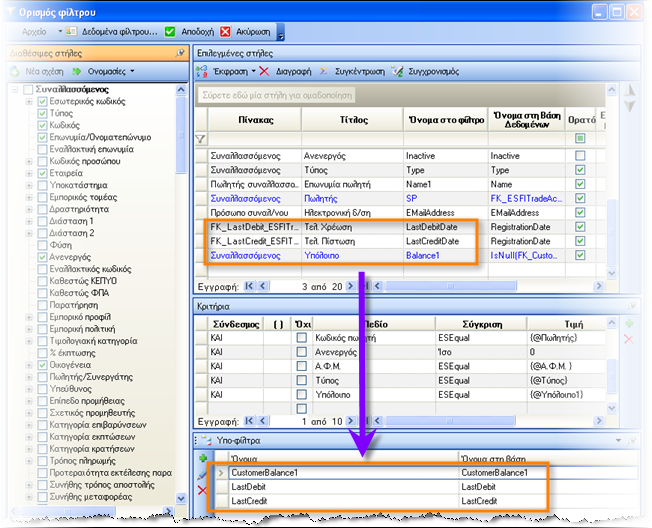This screenshot has width=652, height=528.
Task: Toggle Ορατό checkbox for Υπόλοιπο row
Action: tap(580, 255)
